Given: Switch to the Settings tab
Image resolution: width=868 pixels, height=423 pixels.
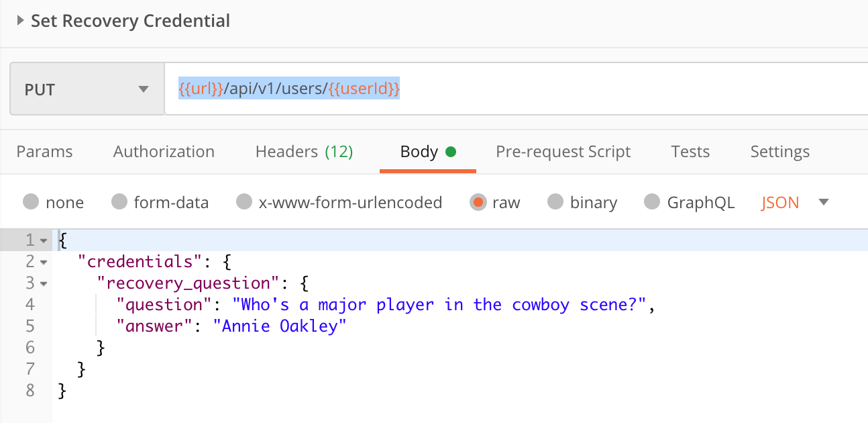Looking at the screenshot, I should [779, 152].
